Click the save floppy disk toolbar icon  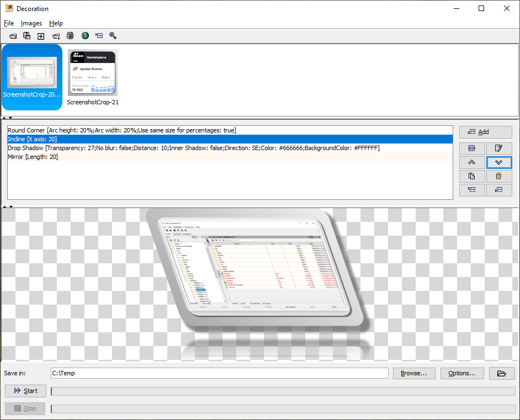(x=26, y=36)
